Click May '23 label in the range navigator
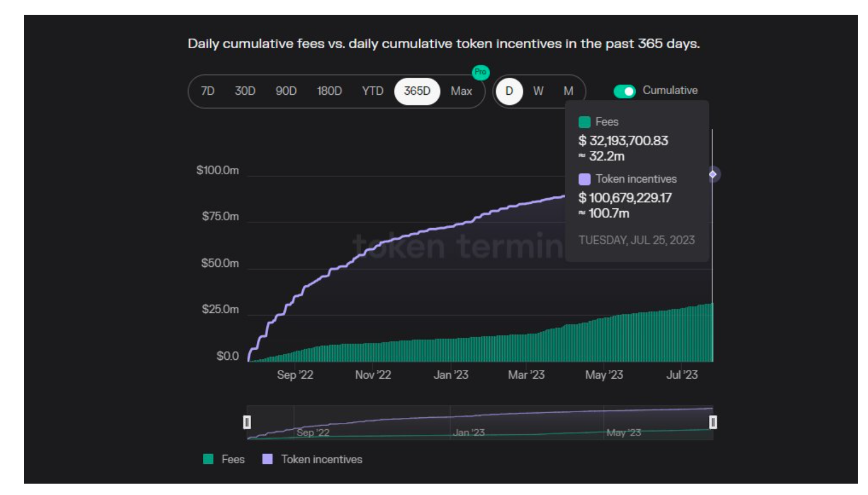The image size is (868, 495). pos(624,433)
